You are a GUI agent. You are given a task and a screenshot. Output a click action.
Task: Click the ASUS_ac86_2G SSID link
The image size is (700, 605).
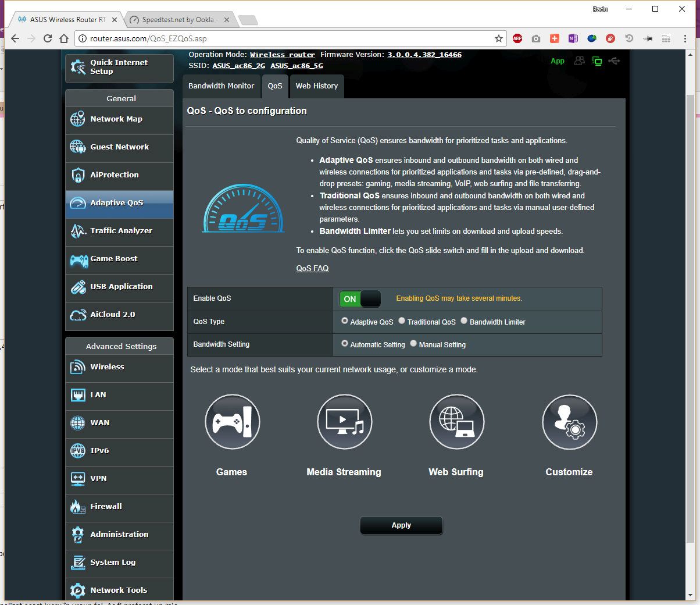(239, 66)
